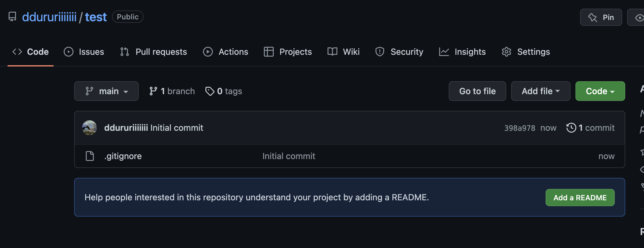Click the file icon beside .gitignore
This screenshot has height=248, width=644.
[x=90, y=156]
